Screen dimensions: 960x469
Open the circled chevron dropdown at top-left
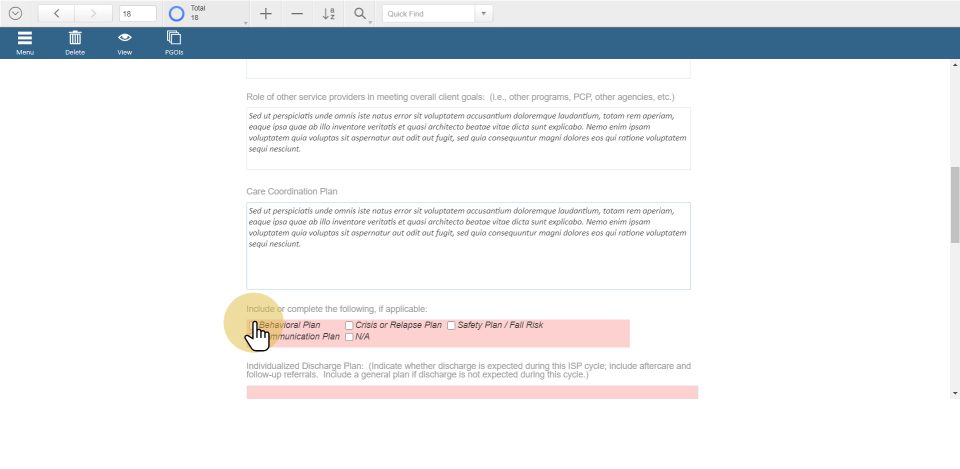[15, 14]
